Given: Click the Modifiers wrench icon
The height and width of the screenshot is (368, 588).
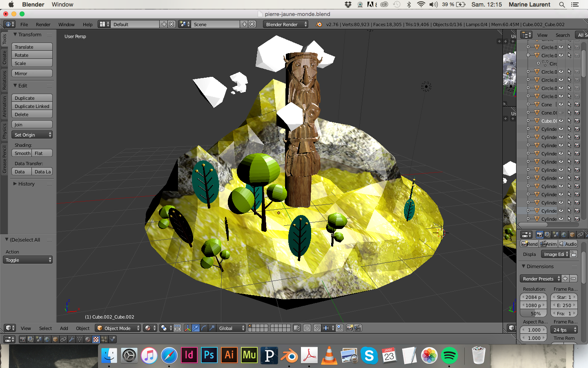Looking at the screenshot, I should (71, 339).
